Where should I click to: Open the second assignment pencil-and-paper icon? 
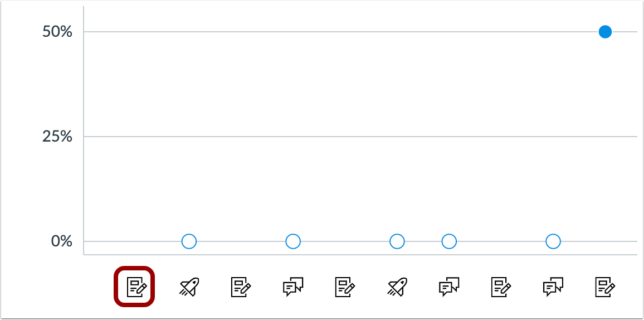click(x=241, y=287)
